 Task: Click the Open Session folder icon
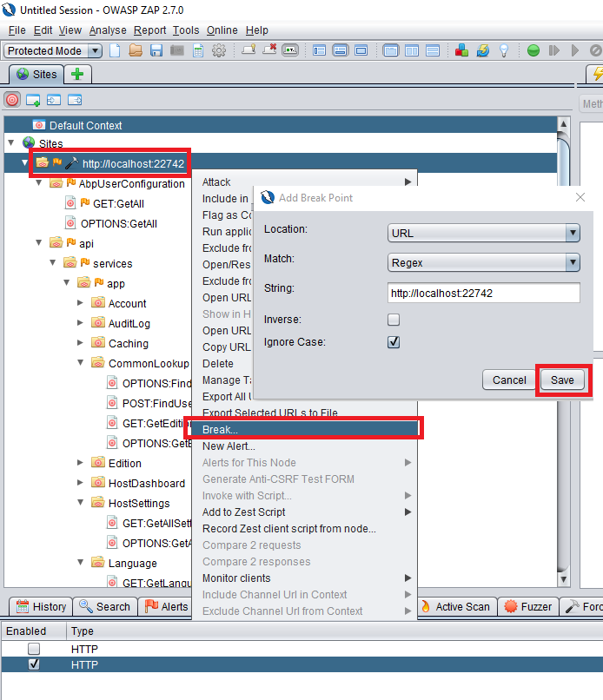click(x=136, y=50)
